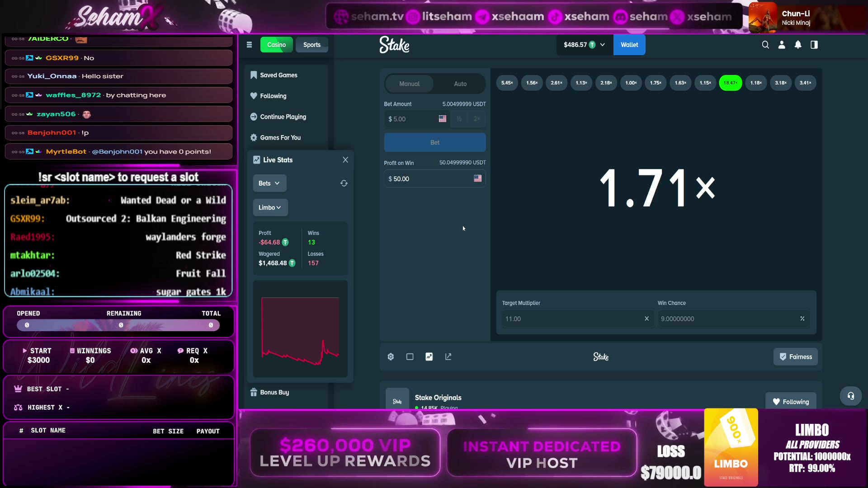The image size is (868, 488).
Task: Select the Sports tab
Action: [312, 45]
